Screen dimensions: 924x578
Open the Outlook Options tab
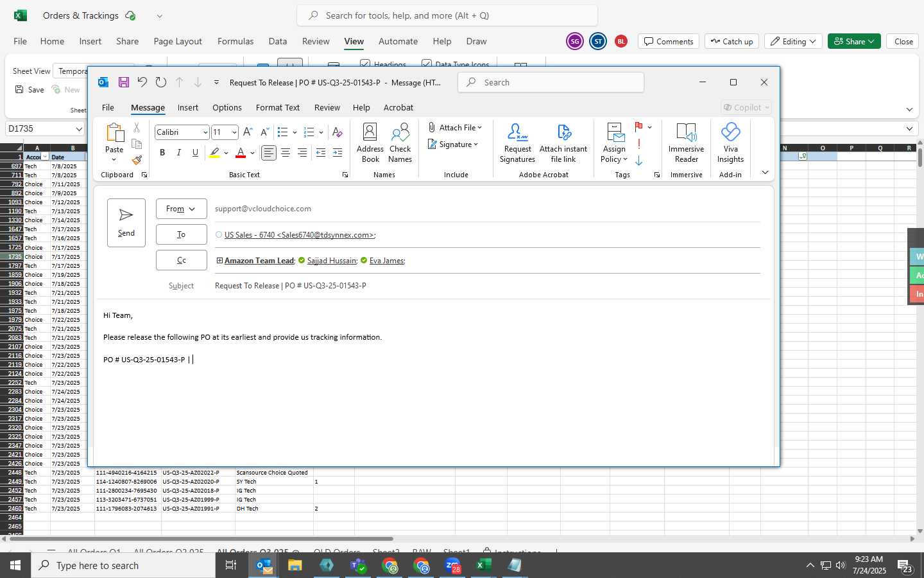click(x=227, y=107)
